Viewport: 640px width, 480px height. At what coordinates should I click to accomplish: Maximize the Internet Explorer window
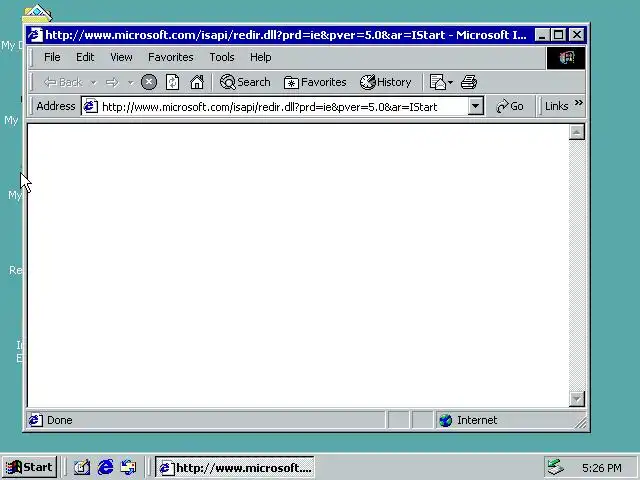(558, 35)
